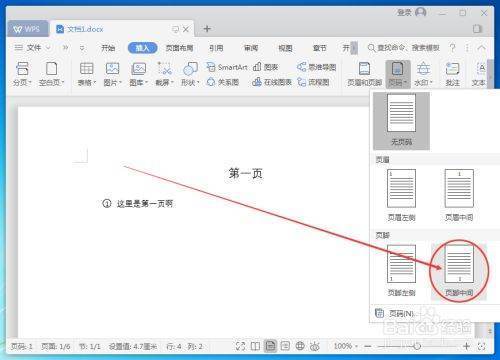The width and height of the screenshot is (500, 360).
Task: Insert a SmartArt graphic
Action: [227, 67]
